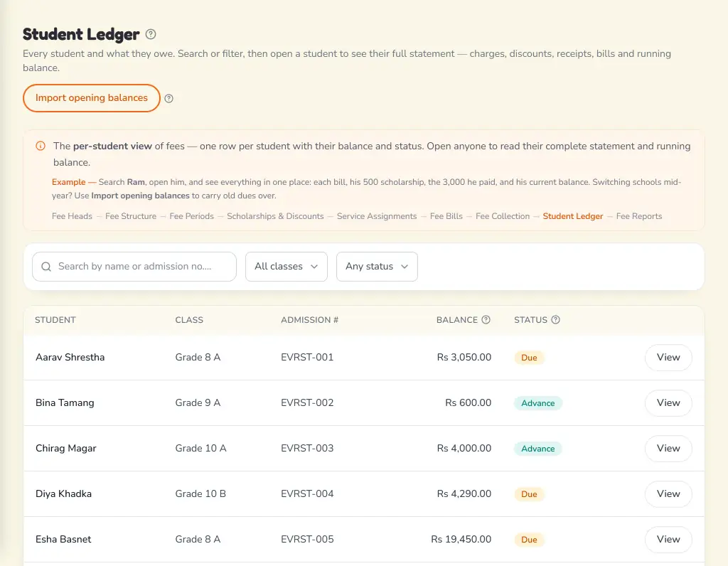Click Grade 10 B class cell
728x566 pixels.
[x=200, y=493]
